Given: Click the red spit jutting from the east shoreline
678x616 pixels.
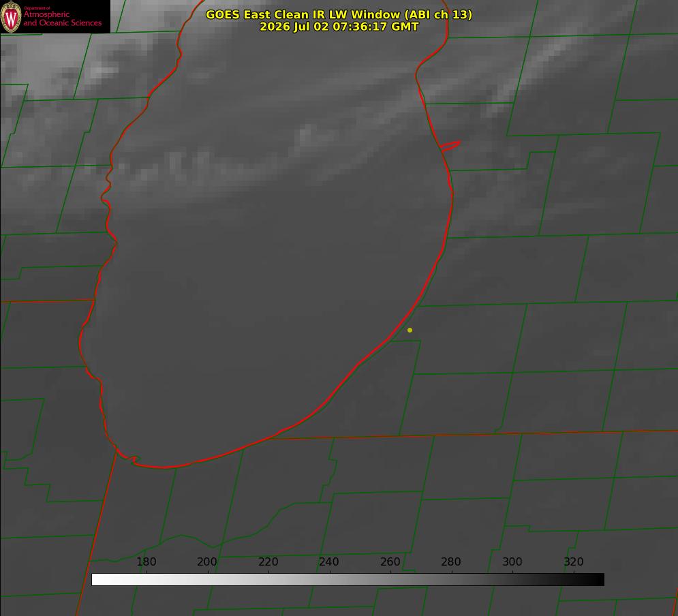Looking at the screenshot, I should (x=450, y=146).
